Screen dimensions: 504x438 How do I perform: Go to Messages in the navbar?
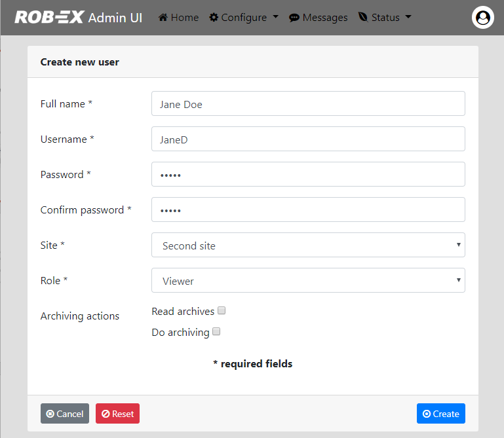coord(319,17)
